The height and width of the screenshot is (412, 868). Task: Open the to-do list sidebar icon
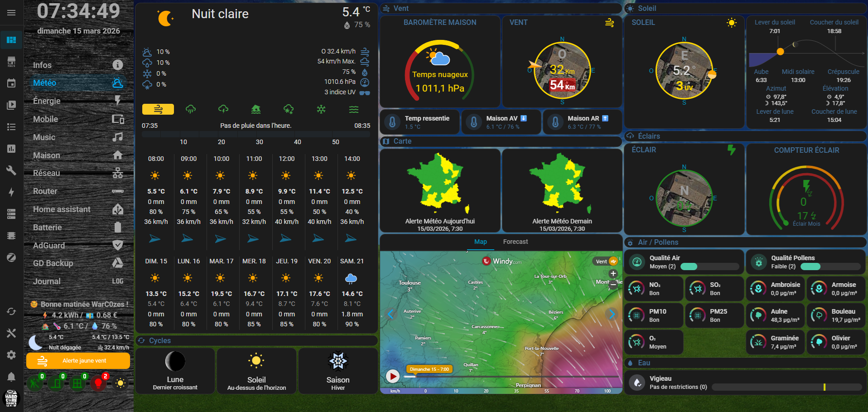pyautogui.click(x=11, y=127)
